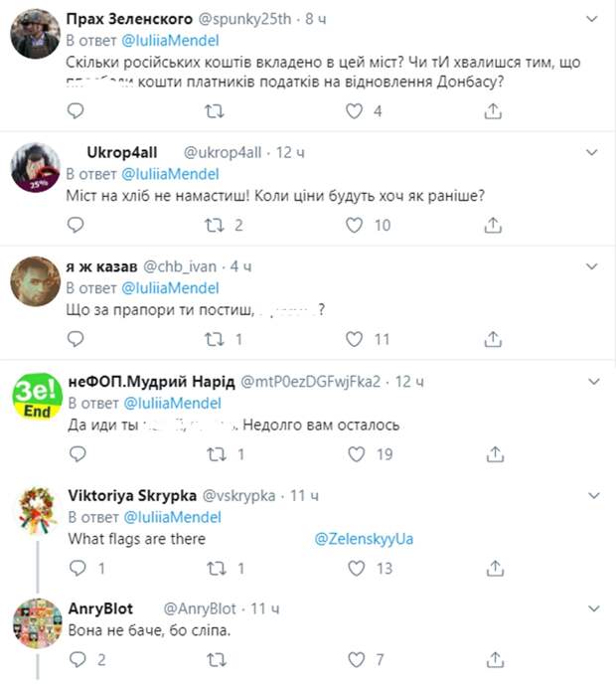Image resolution: width=616 pixels, height=688 pixels.
Task: Retweet Ukrop4all's tweet about bread
Action: pos(215,225)
